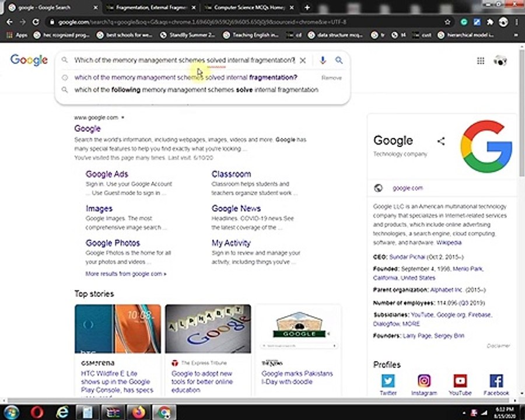
Task: Click the browser forward arrow
Action: pos(22,22)
